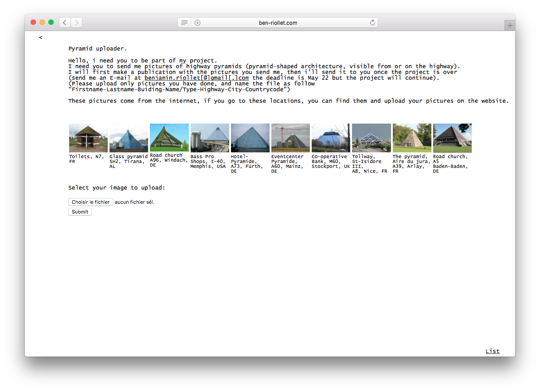Open the List link at bottom right
The height and width of the screenshot is (392, 540).
pos(492,351)
